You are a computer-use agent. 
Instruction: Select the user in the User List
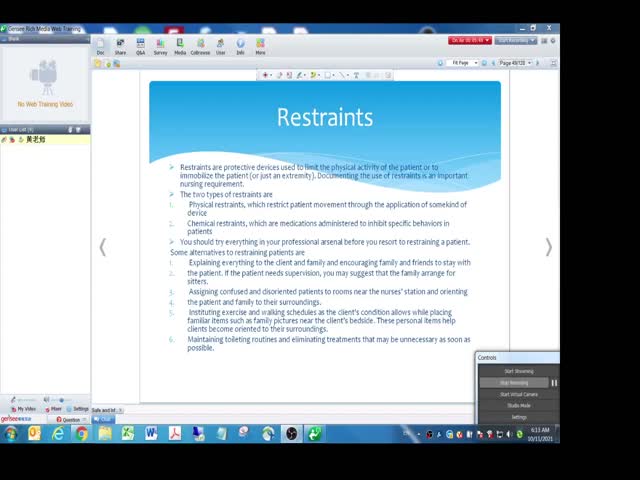coord(45,140)
